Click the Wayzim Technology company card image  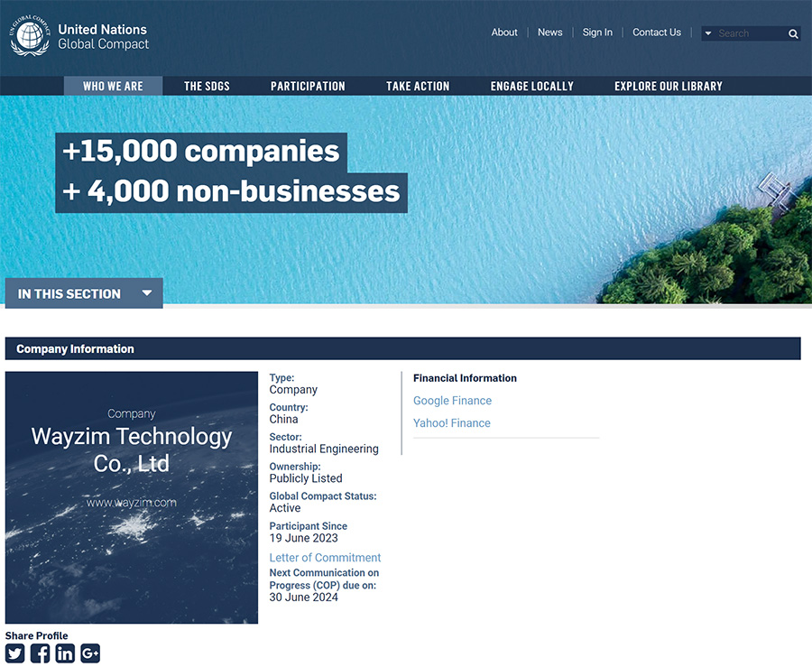tap(132, 497)
